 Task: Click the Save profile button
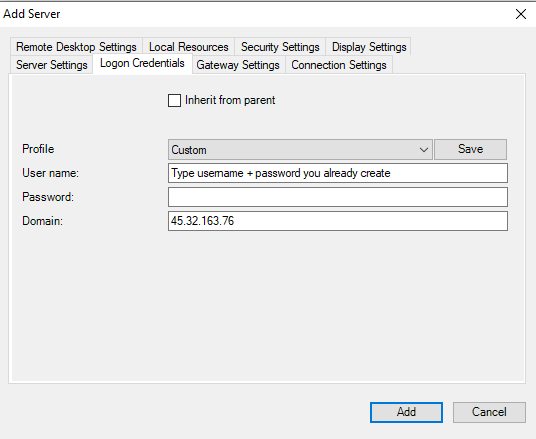click(470, 149)
